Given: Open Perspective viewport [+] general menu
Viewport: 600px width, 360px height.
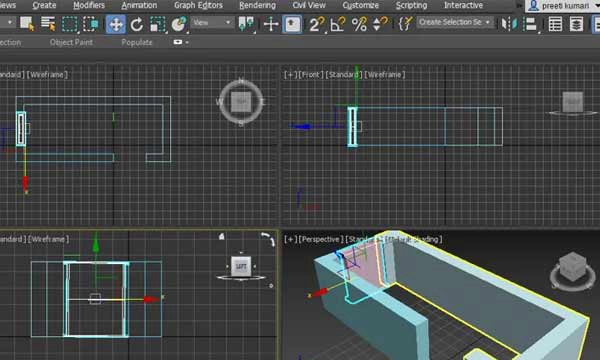Looking at the screenshot, I should click(x=290, y=239).
